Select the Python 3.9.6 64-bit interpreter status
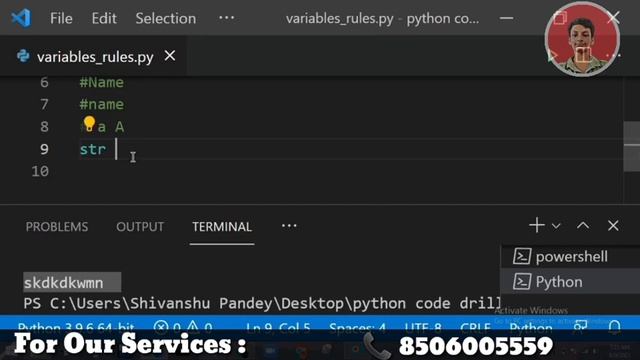This screenshot has width=640, height=360. 76,327
